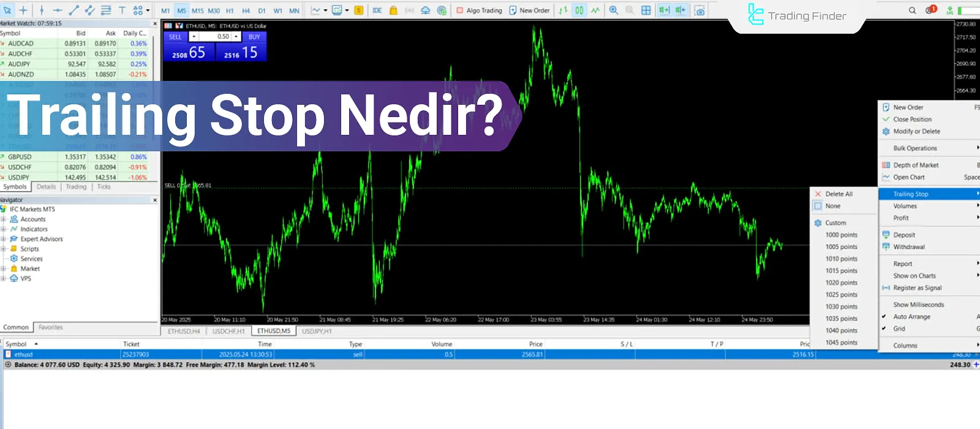Open the Bulk Operations submenu
This screenshot has height=429, width=980.
(915, 148)
